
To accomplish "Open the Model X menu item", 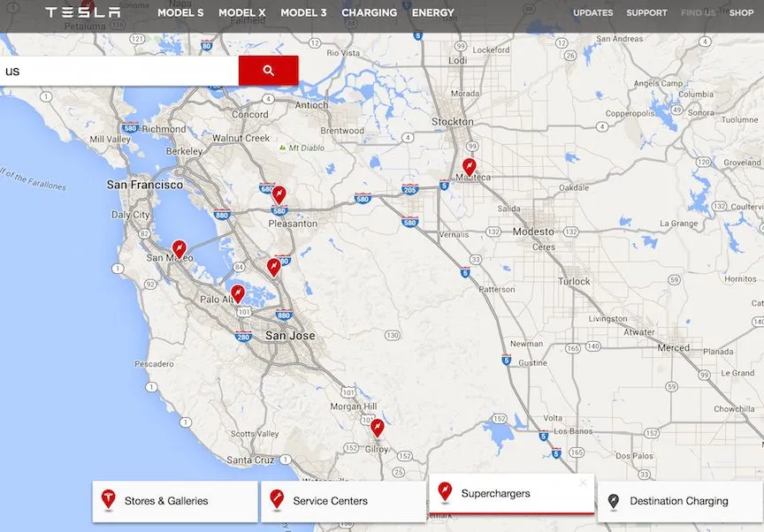I will pos(241,13).
